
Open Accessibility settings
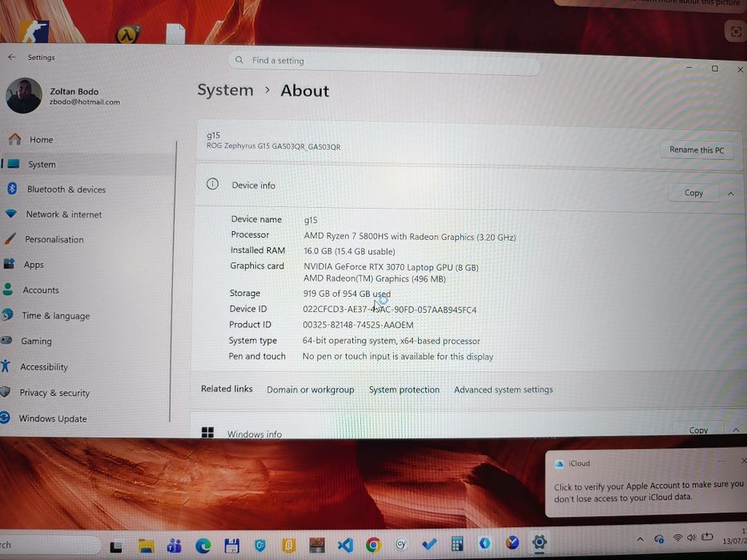click(44, 366)
